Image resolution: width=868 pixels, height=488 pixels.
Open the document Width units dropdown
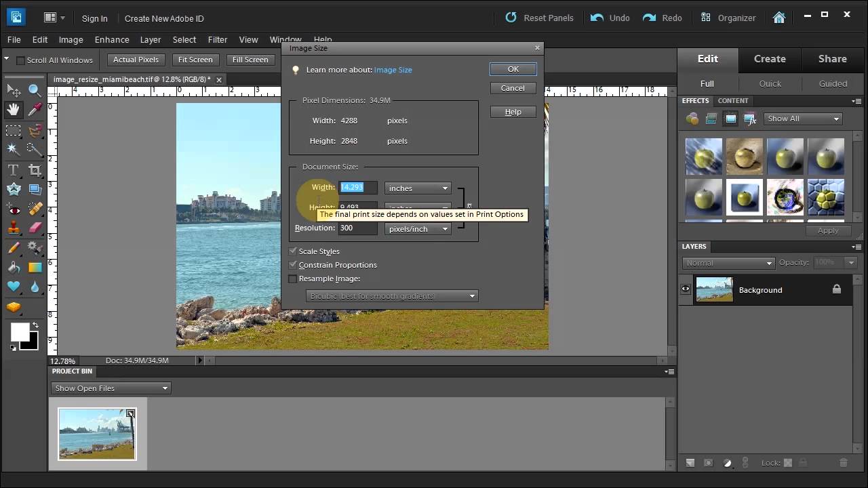point(418,188)
